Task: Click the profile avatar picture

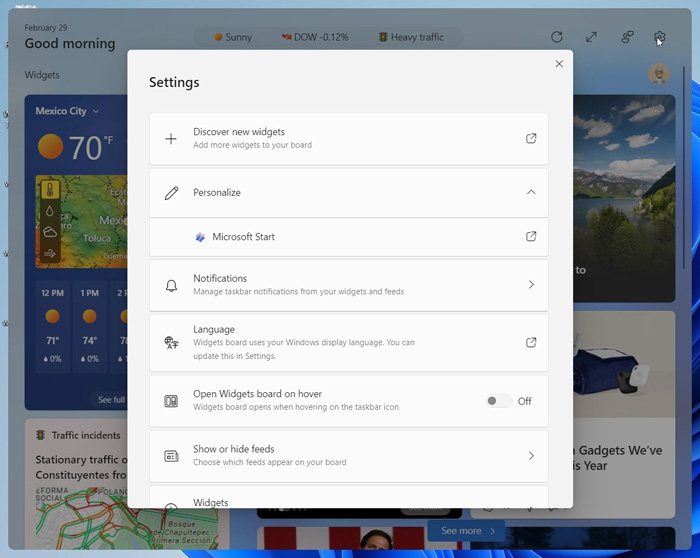Action: click(x=658, y=74)
